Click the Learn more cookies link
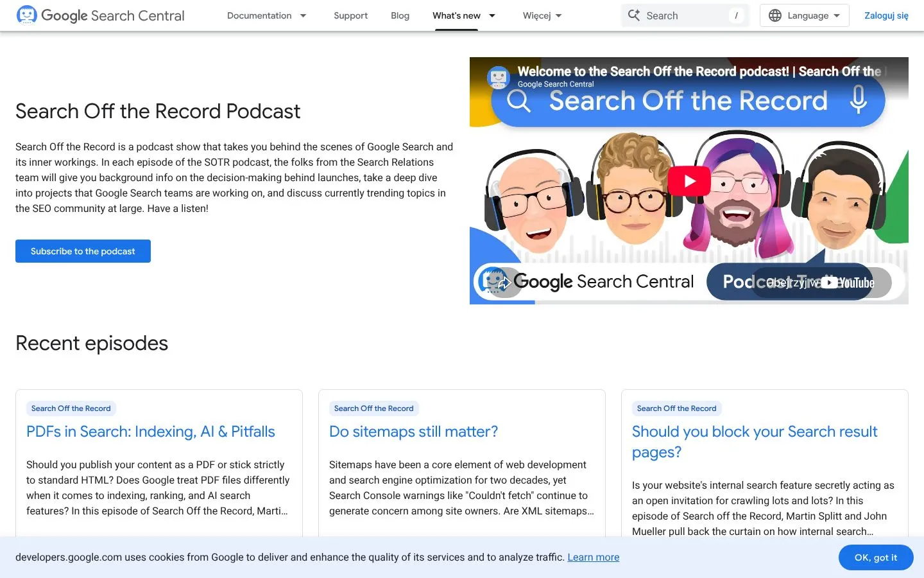Viewport: 924px width, 578px height. coord(594,557)
